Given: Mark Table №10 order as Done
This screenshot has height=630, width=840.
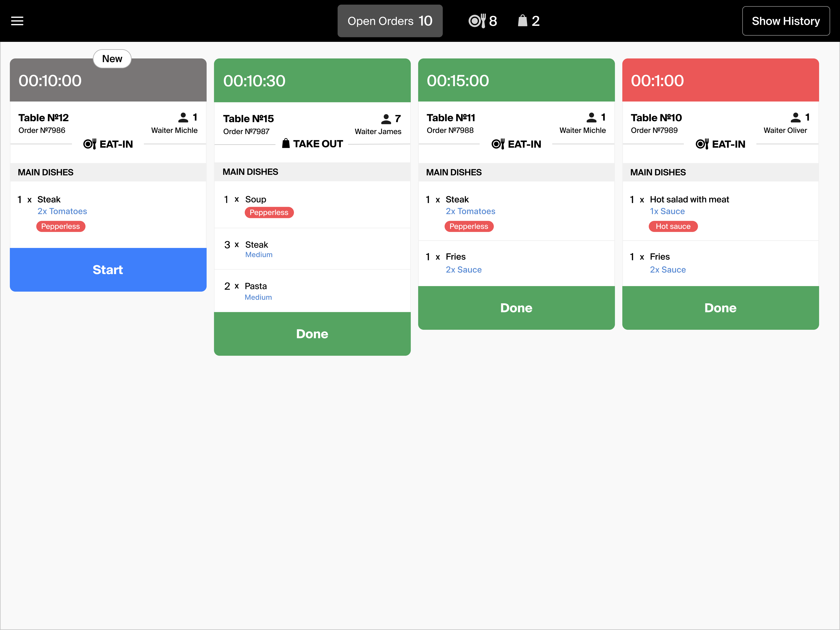Looking at the screenshot, I should [x=720, y=308].
